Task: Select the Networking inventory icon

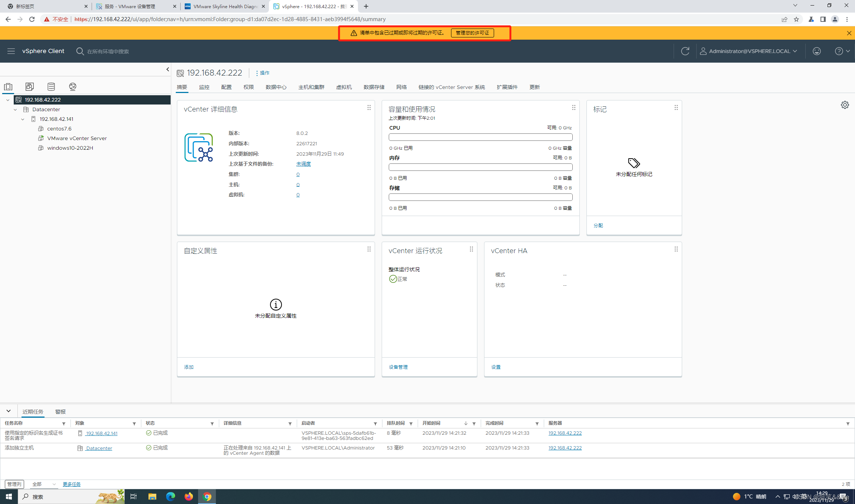Action: coord(73,87)
